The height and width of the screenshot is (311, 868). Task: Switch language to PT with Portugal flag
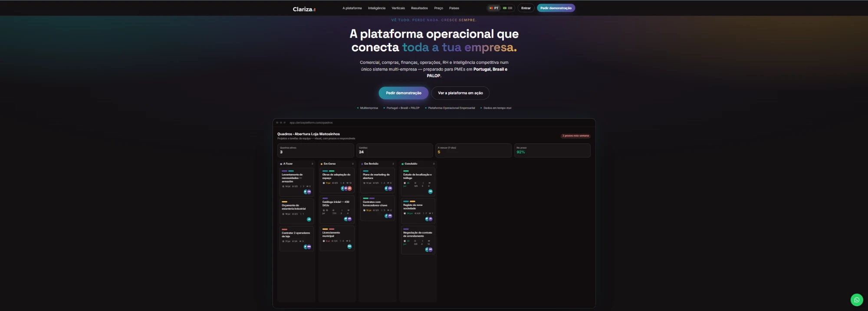click(494, 8)
